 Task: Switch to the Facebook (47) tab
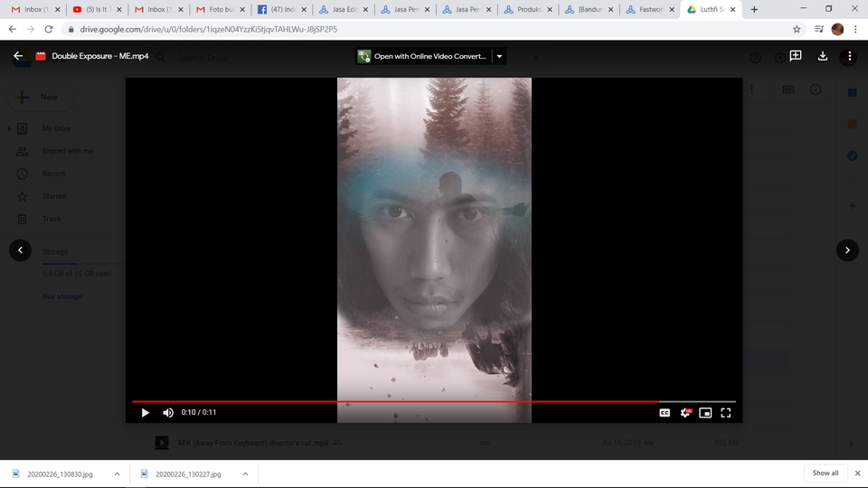coord(282,9)
